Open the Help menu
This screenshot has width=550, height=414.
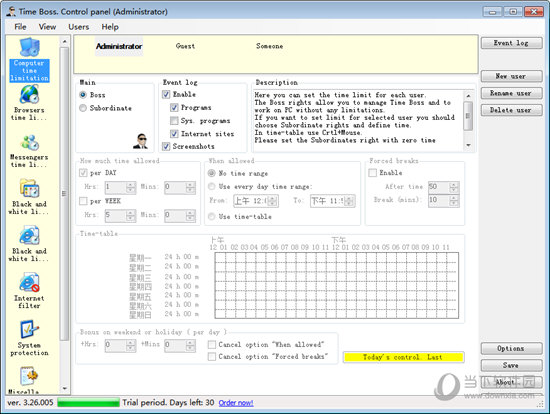110,27
